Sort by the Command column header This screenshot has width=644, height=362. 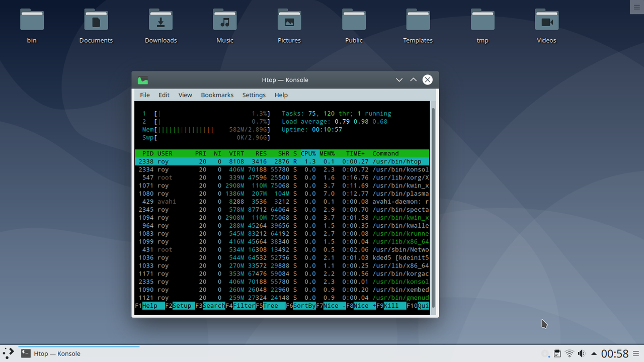point(385,153)
